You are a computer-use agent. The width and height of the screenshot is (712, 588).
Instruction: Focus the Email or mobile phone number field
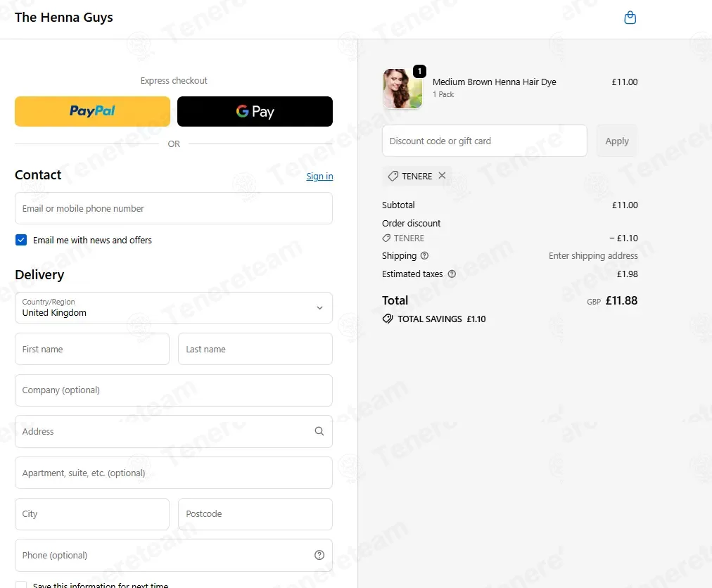point(174,208)
